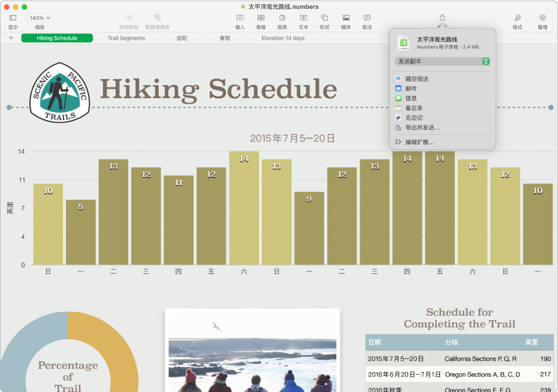The width and height of the screenshot is (558, 392).
Task: Choose 隔空投送 from the share menu
Action: [x=417, y=79]
